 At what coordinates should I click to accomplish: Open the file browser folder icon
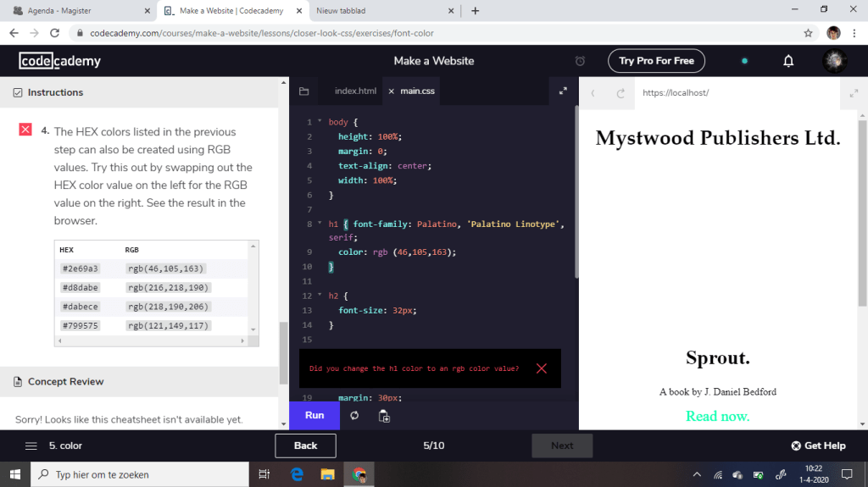click(304, 91)
